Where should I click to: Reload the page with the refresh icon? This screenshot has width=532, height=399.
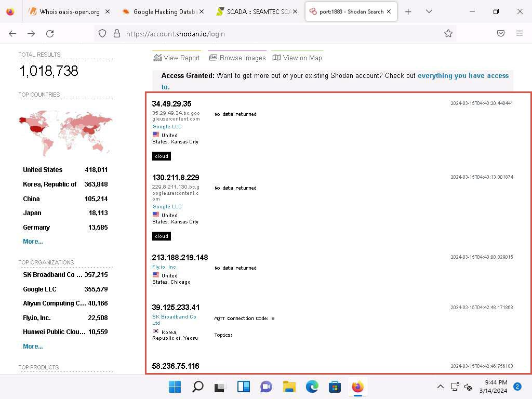tap(50, 34)
